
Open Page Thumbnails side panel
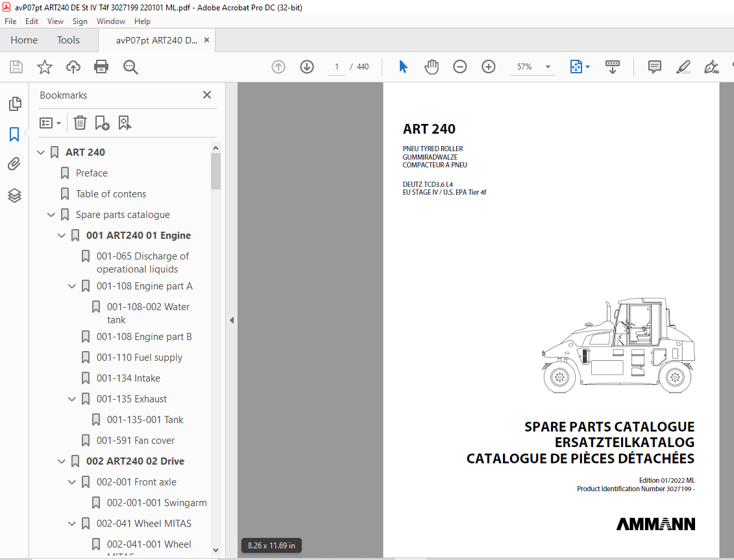click(x=14, y=104)
